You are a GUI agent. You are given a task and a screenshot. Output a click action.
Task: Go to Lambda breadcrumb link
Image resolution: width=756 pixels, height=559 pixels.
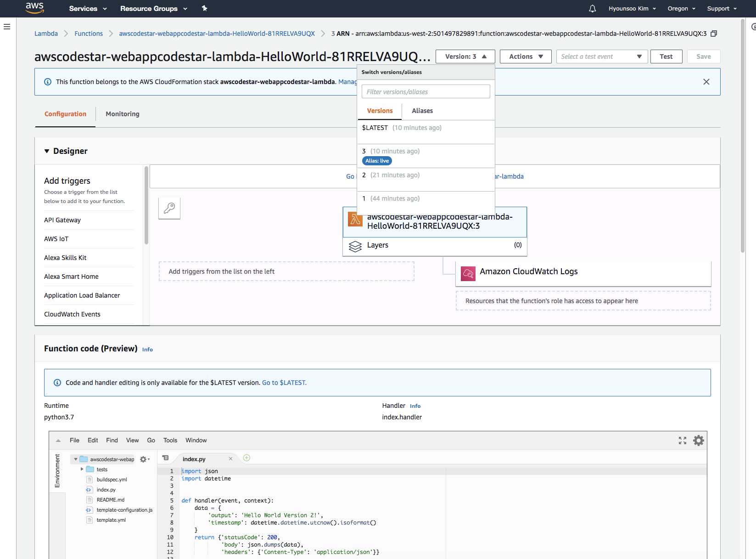click(46, 34)
